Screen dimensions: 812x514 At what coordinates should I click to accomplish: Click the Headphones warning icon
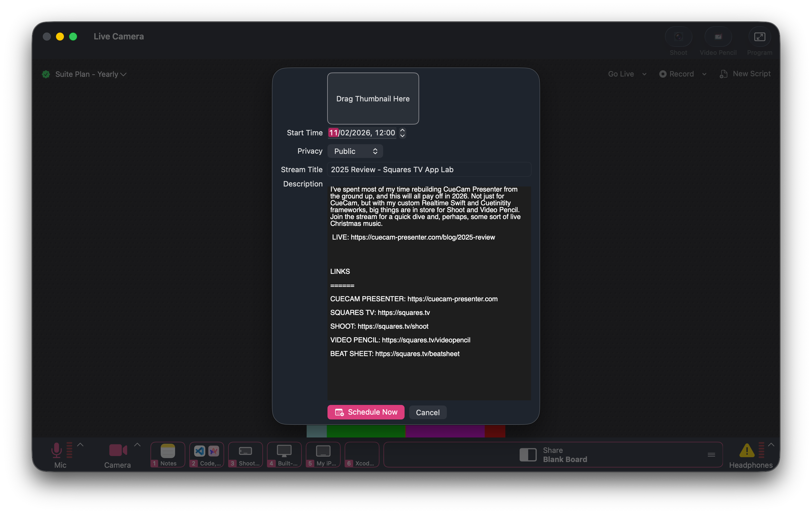pos(747,450)
